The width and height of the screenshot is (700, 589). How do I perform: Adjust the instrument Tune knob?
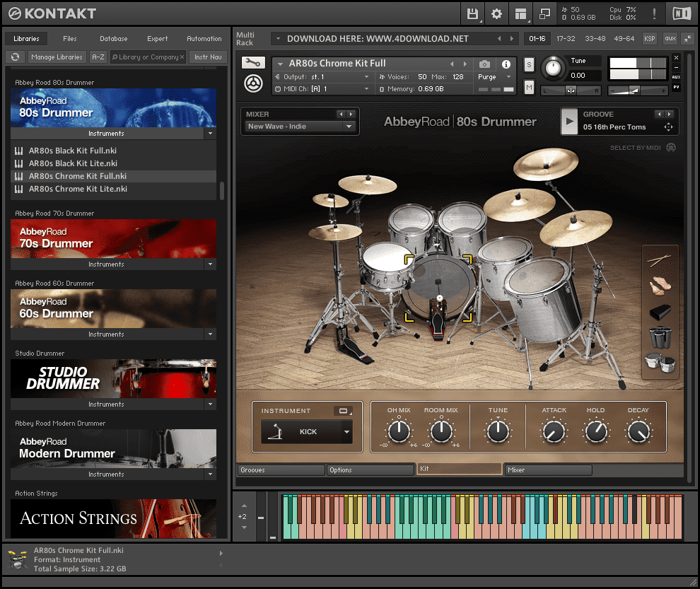click(x=553, y=69)
